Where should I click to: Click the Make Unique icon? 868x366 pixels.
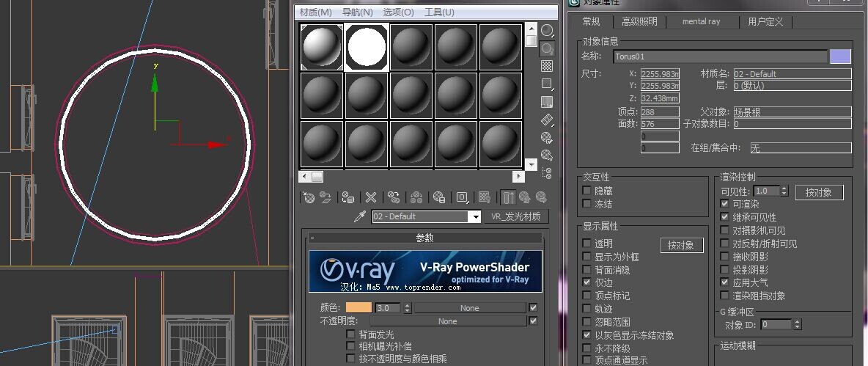click(416, 197)
